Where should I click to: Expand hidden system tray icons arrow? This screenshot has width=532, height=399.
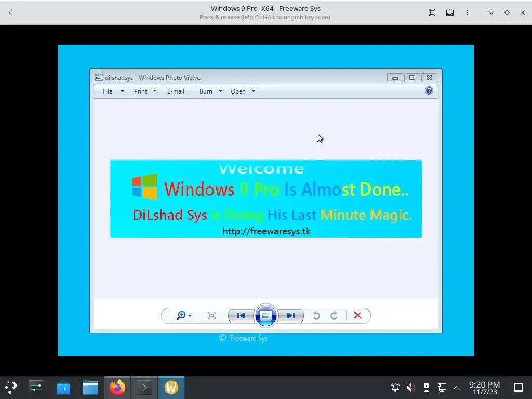457,388
